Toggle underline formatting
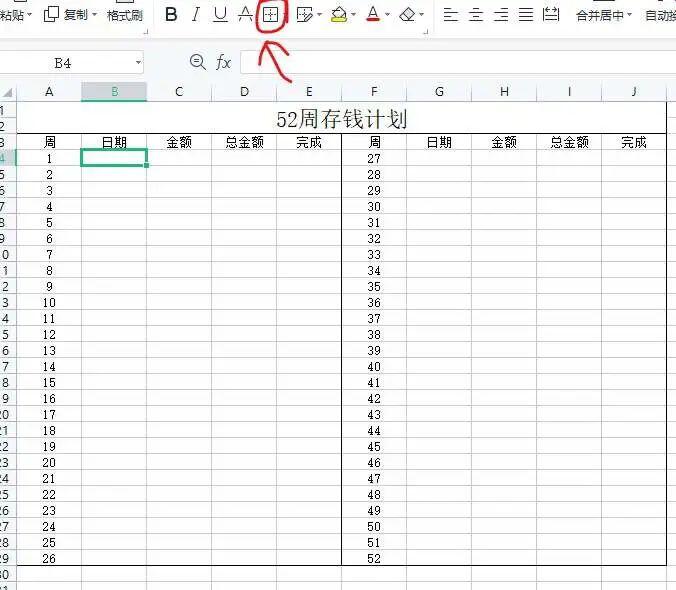 [x=220, y=15]
